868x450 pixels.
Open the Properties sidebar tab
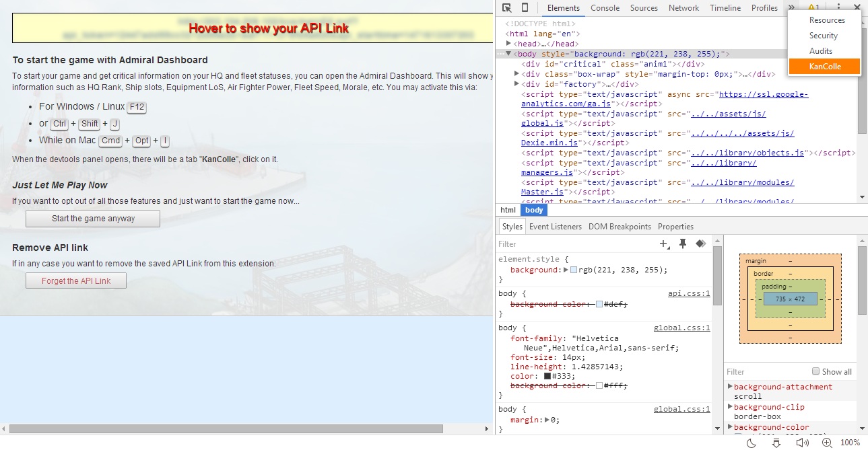coord(675,227)
